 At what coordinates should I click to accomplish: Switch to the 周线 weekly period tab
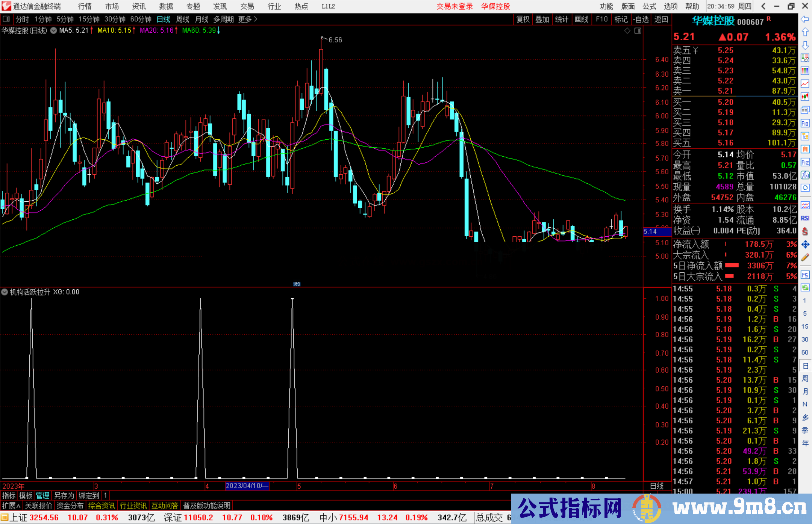(183, 19)
